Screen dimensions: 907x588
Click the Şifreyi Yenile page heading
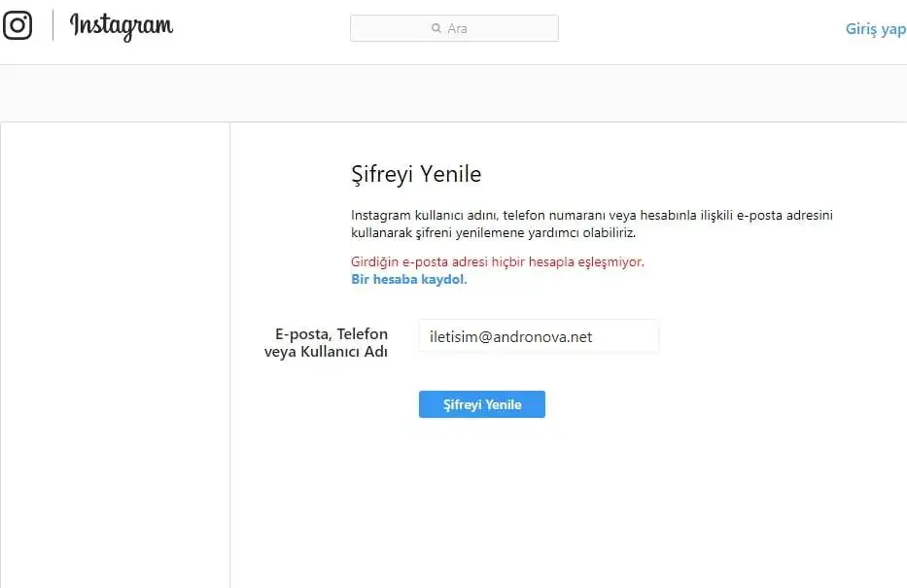click(x=416, y=174)
